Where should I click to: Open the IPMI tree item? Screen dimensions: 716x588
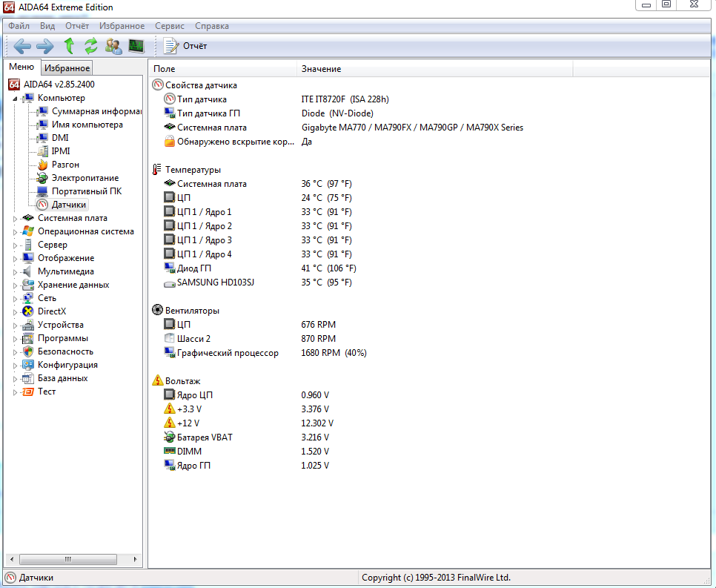(x=61, y=151)
